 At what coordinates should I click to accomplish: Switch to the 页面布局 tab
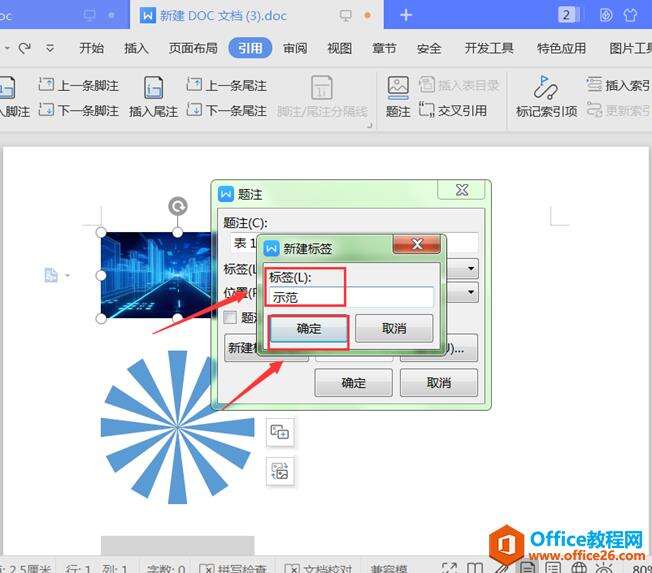tap(193, 49)
